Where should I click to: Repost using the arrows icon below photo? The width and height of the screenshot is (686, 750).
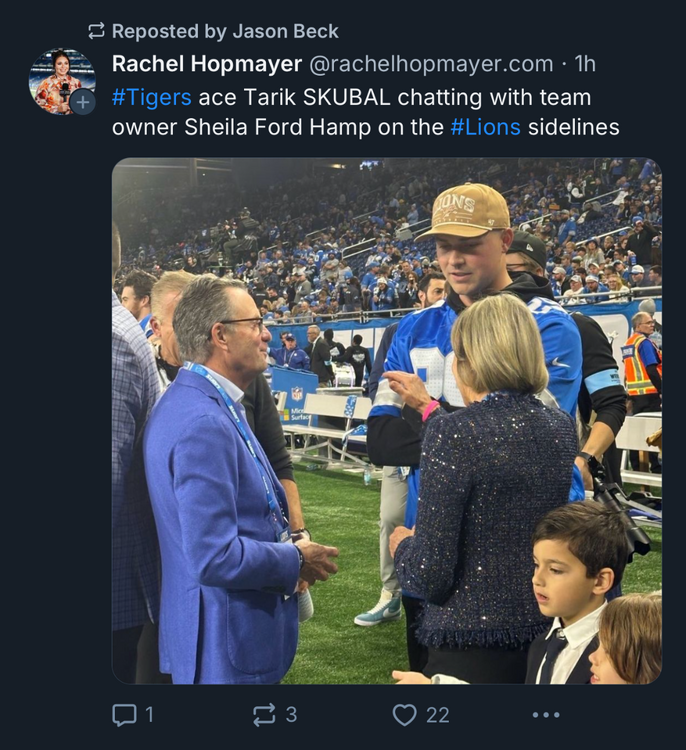tap(264, 714)
